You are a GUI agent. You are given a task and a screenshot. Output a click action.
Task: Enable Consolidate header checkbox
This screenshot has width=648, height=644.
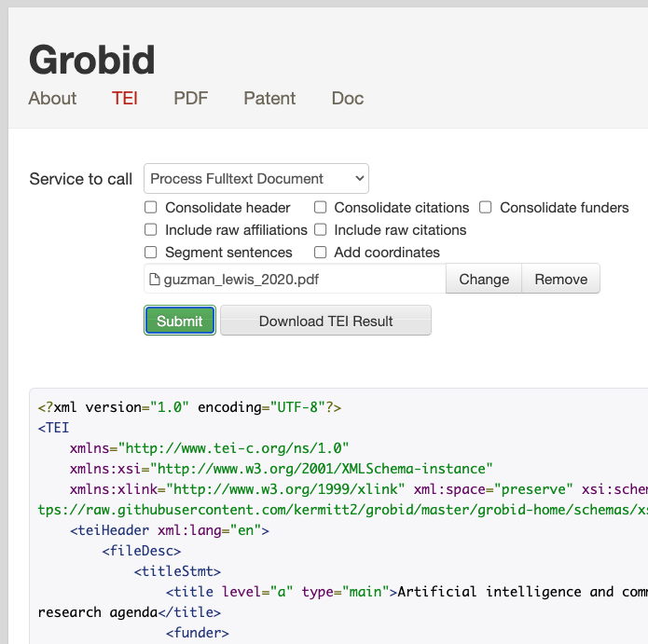151,208
